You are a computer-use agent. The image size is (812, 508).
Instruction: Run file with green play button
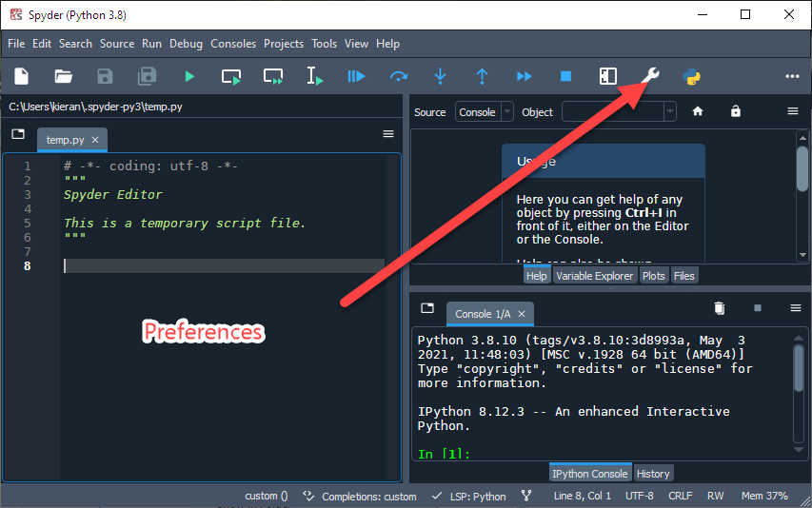(x=189, y=77)
